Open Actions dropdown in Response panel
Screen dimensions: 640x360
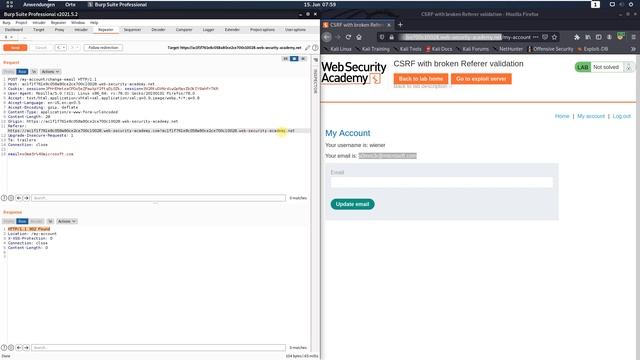coord(67,221)
